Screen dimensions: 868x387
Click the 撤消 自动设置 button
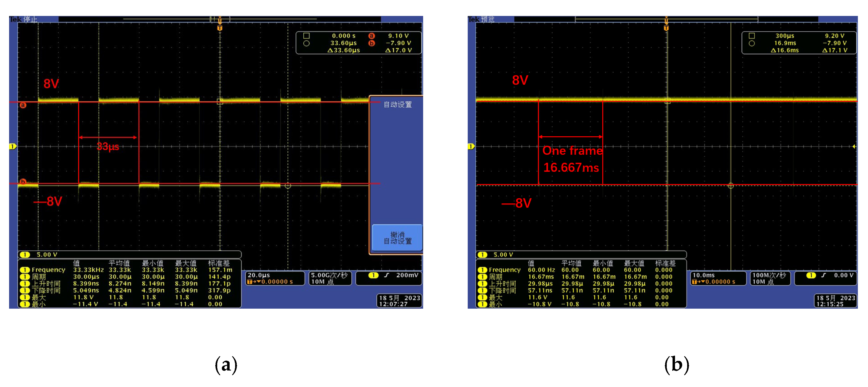(397, 237)
